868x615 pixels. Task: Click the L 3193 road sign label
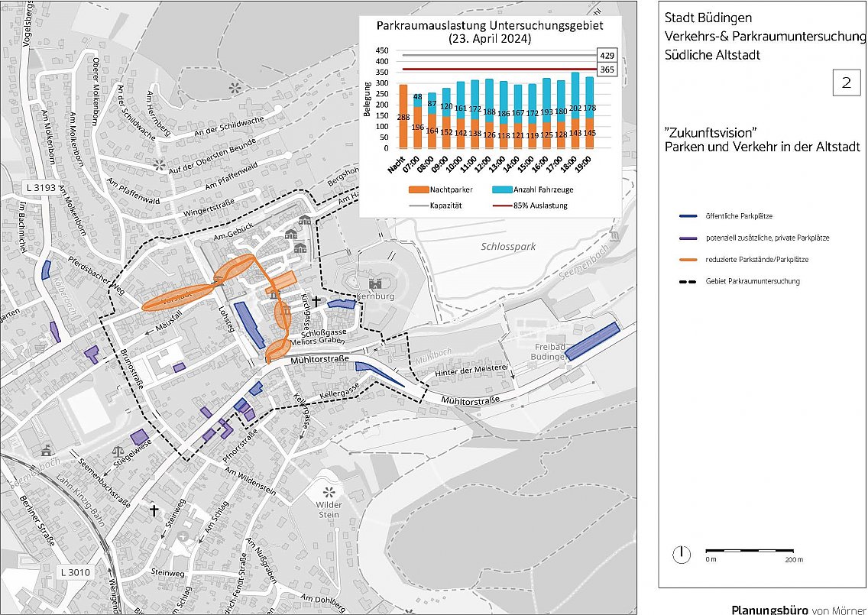(41, 188)
